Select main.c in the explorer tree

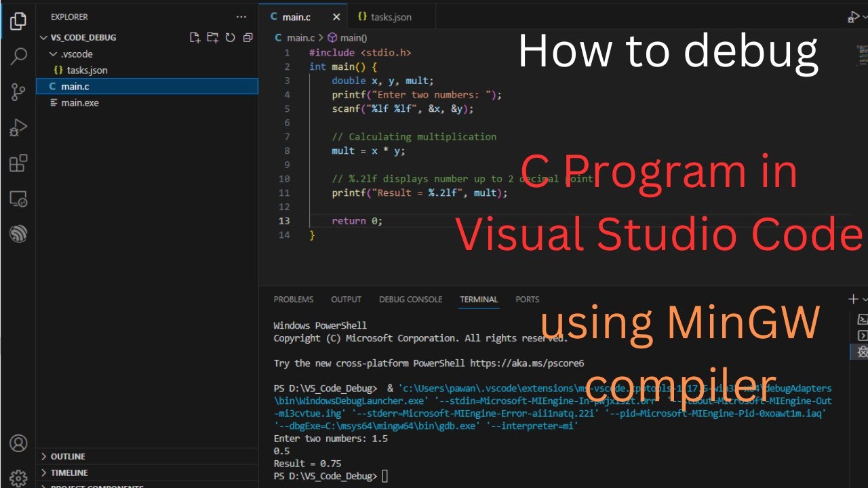point(147,86)
